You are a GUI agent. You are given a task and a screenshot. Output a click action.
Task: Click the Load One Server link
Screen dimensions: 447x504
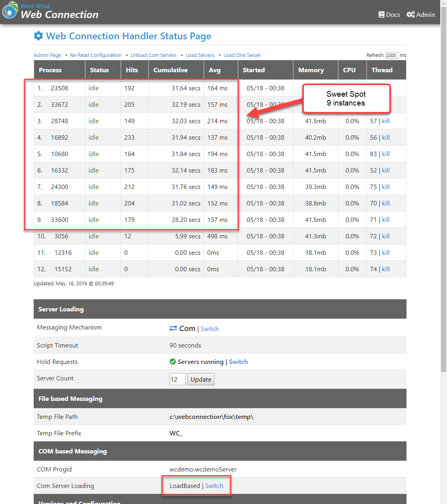242,55
